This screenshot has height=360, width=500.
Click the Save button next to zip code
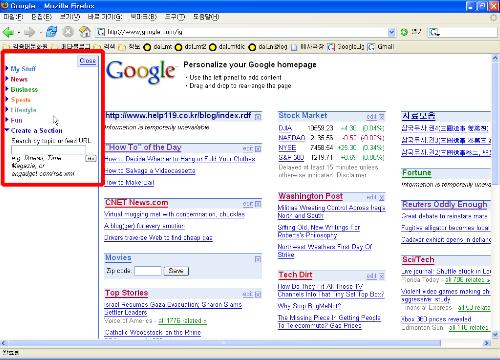coord(176,271)
